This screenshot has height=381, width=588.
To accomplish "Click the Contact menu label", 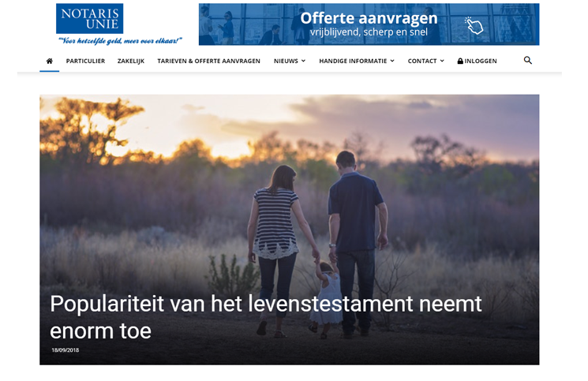I will [x=422, y=61].
